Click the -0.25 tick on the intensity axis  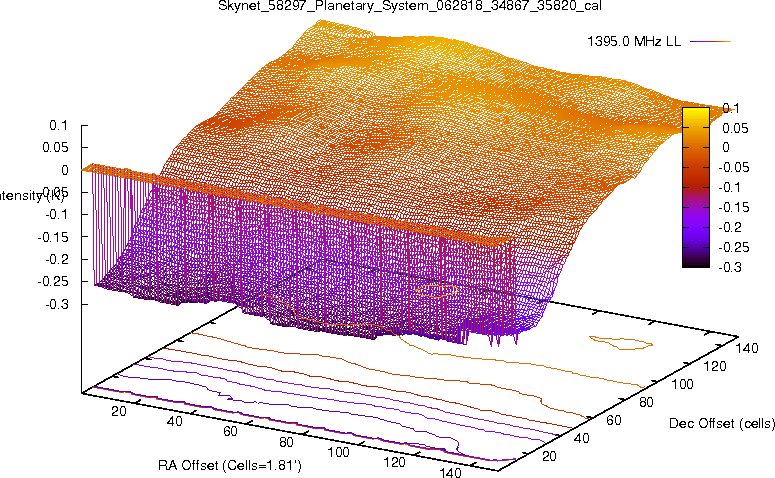click(52, 281)
